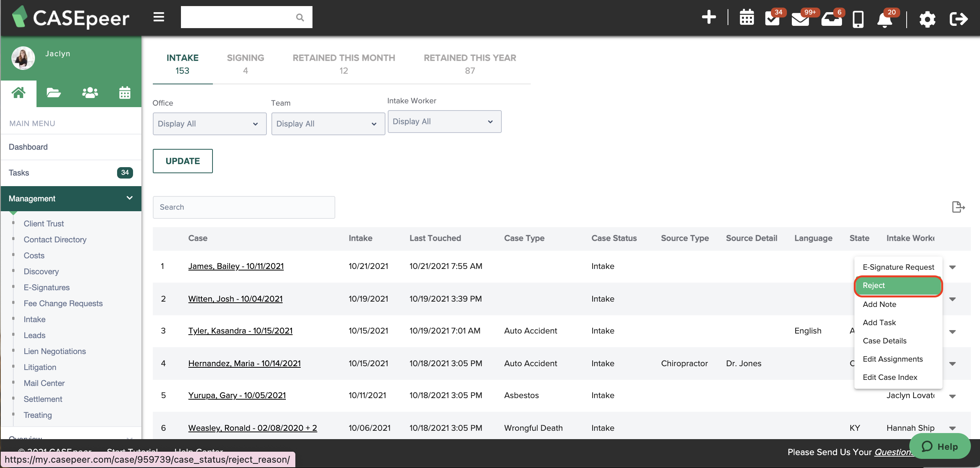Open the tasks icon showing 34 items
The width and height of the screenshot is (980, 468).
773,19
